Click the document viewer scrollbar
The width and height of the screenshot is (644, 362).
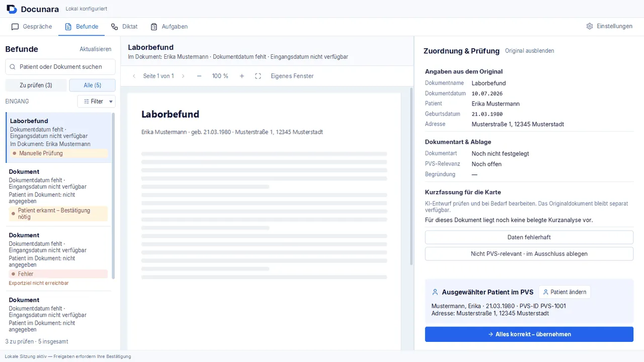[412, 176]
